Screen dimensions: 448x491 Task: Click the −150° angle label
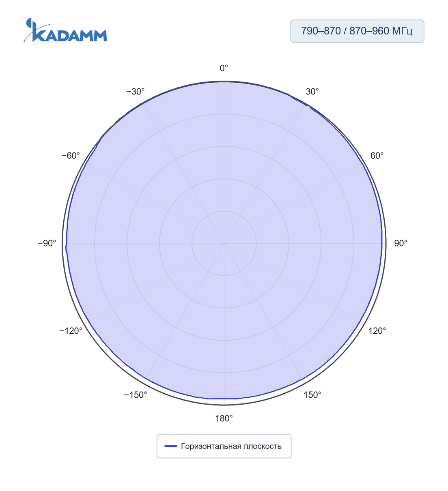136,395
